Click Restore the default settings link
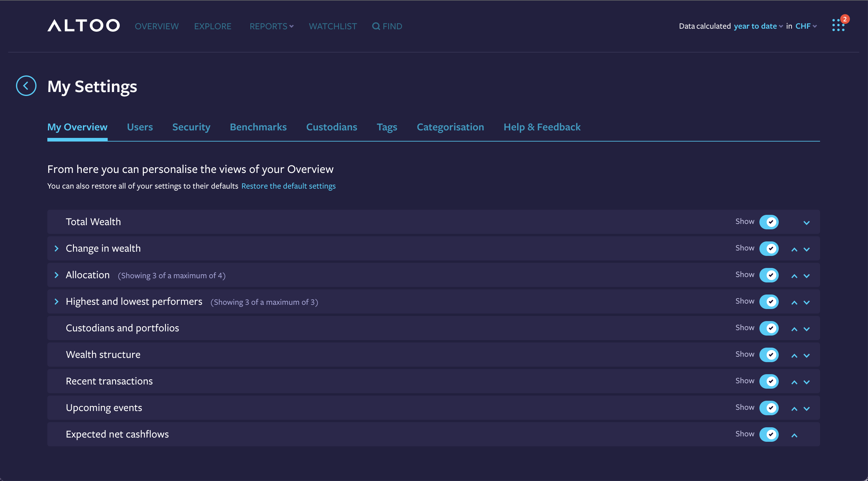 [288, 186]
